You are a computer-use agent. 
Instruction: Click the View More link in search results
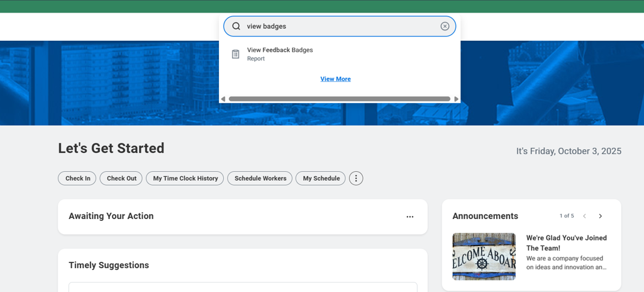click(x=335, y=79)
